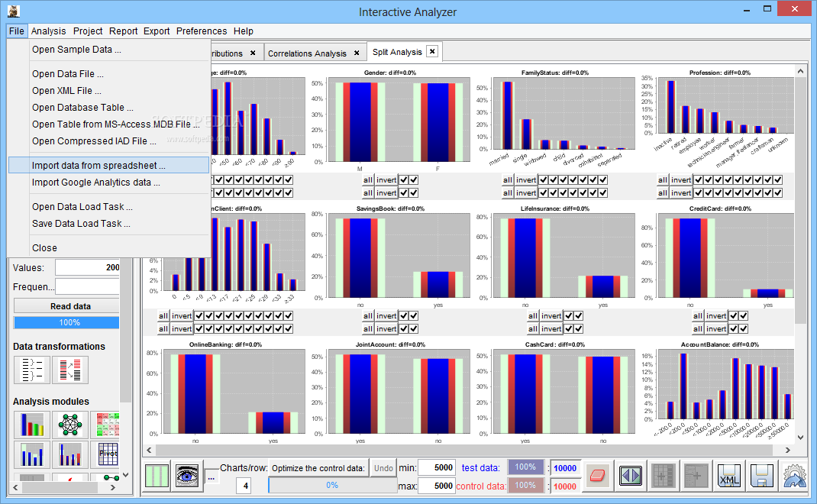Open the Analysis menu
Screen dimensions: 817x504
[x=48, y=31]
